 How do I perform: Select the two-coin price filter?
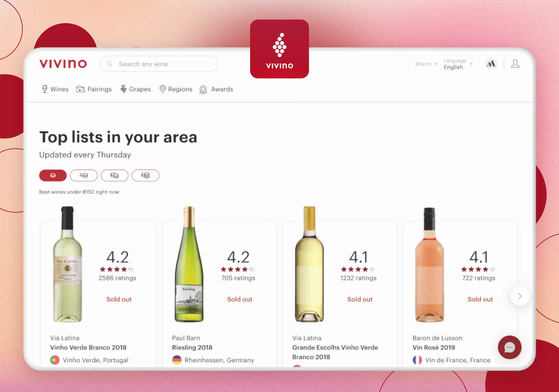pyautogui.click(x=84, y=175)
